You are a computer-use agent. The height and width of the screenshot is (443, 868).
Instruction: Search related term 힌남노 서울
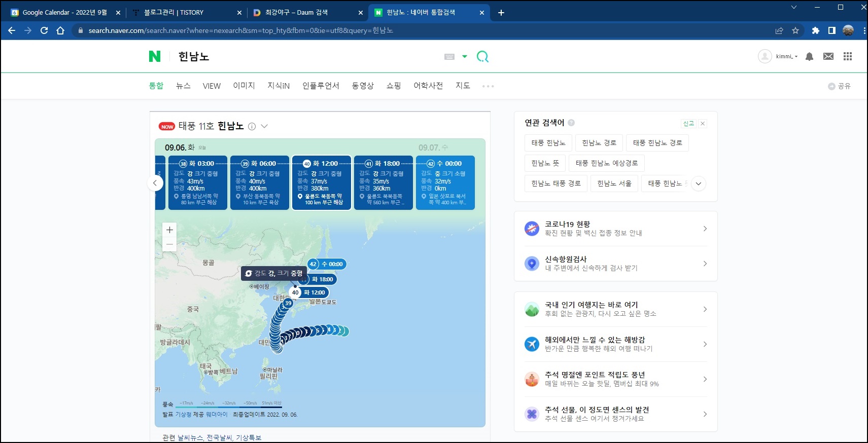tap(614, 183)
